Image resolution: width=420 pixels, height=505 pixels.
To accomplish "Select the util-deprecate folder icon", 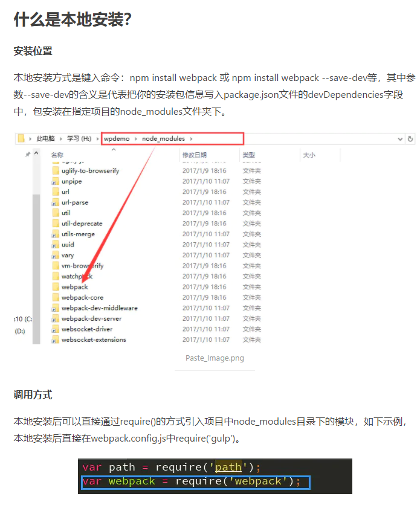I will click(x=56, y=224).
